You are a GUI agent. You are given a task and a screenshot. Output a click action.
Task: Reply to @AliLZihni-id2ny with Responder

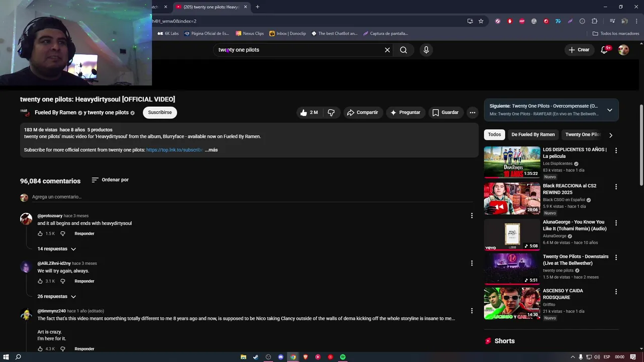tap(85, 281)
